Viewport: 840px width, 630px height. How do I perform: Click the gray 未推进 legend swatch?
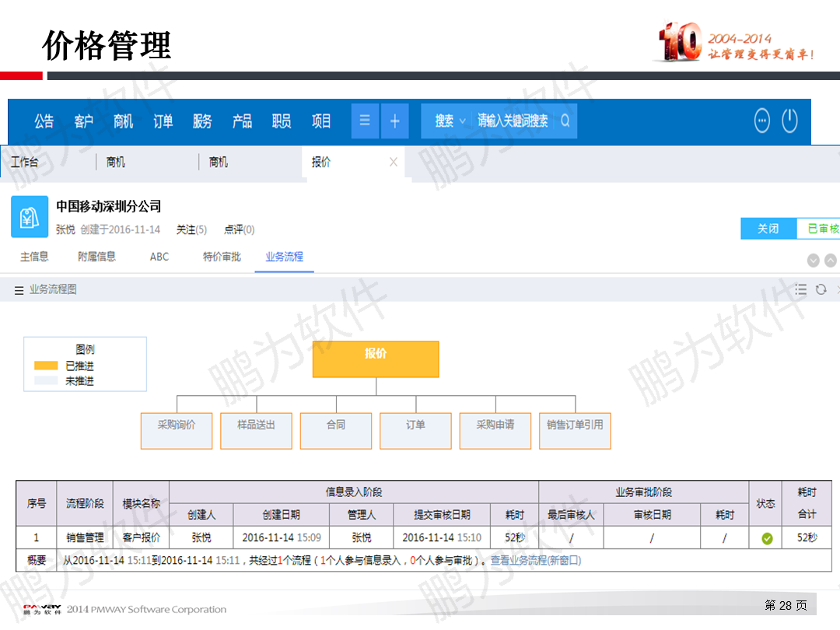pos(46,381)
